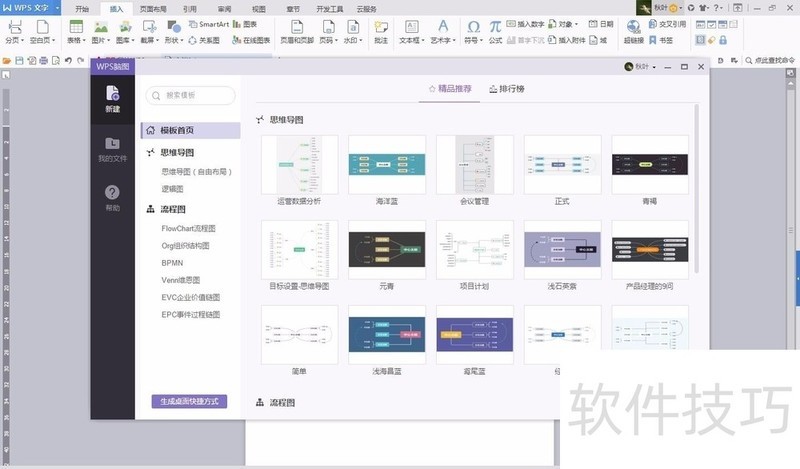800x469 pixels.
Task: Open the 海洋蓝 mind map template
Action: (x=387, y=165)
